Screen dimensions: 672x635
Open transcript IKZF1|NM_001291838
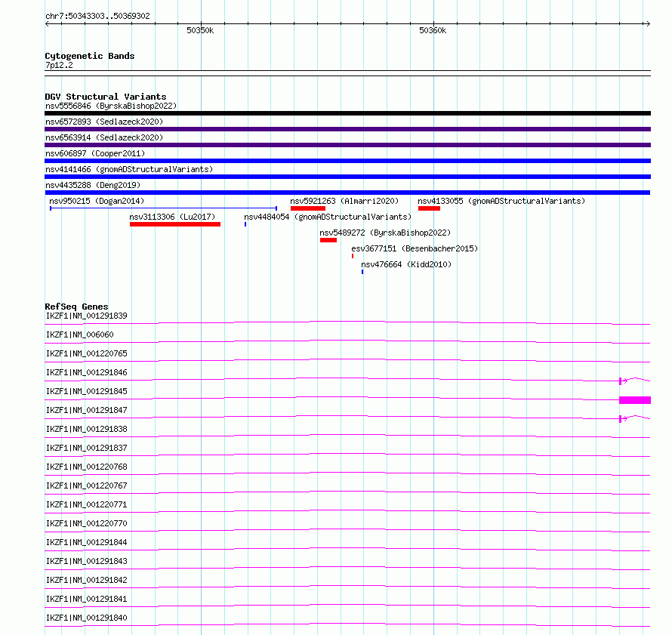[87, 429]
